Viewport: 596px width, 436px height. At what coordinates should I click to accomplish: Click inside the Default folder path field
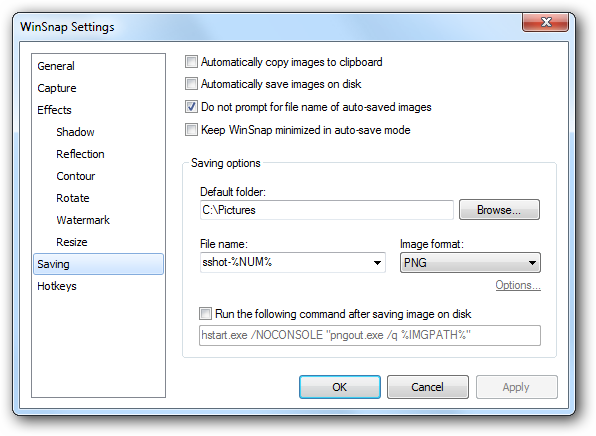point(327,210)
